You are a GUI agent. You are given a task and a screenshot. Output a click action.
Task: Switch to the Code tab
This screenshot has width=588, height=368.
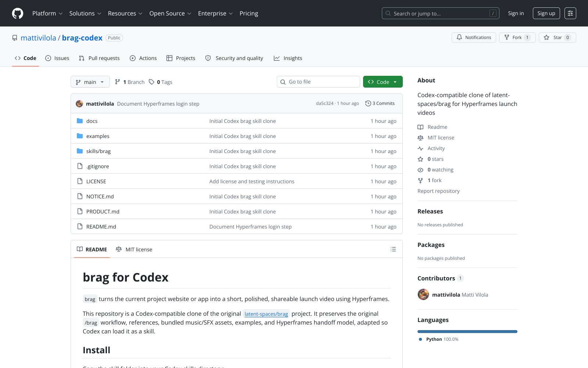pyautogui.click(x=25, y=58)
